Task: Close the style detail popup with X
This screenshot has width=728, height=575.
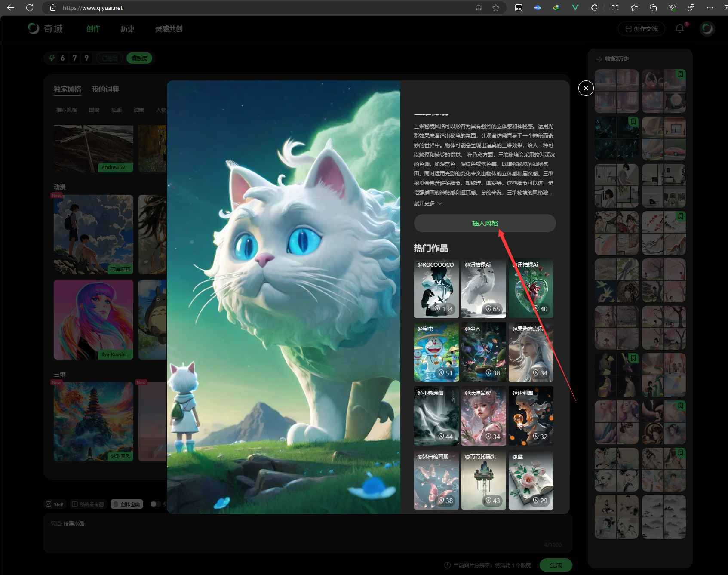Action: pos(586,88)
